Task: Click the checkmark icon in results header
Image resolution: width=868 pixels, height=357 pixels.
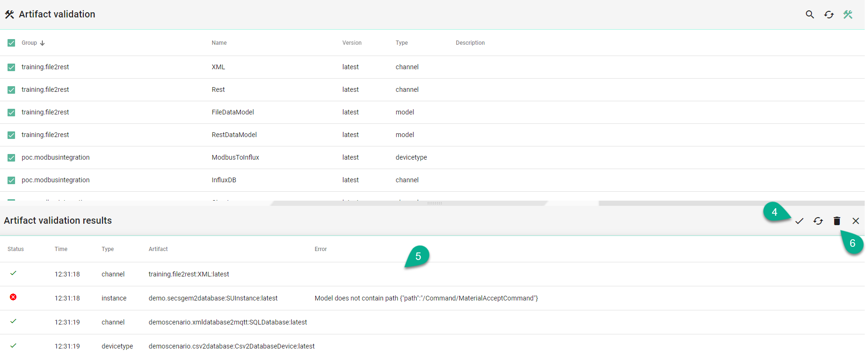Action: [799, 221]
